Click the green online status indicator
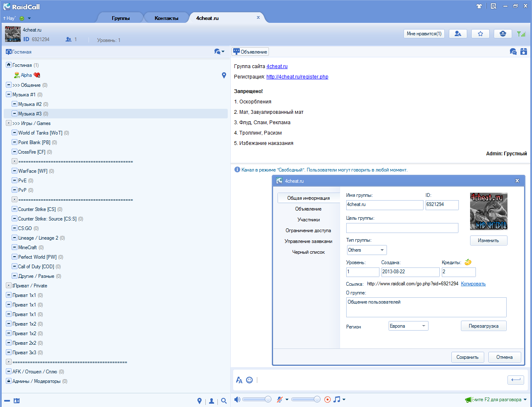This screenshot has width=532, height=407. (x=22, y=18)
